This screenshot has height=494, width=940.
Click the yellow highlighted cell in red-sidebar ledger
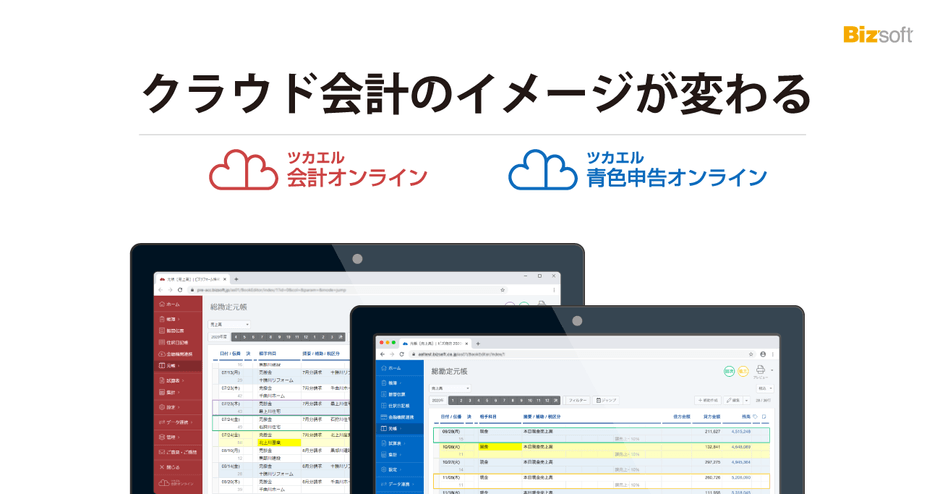pos(279,442)
